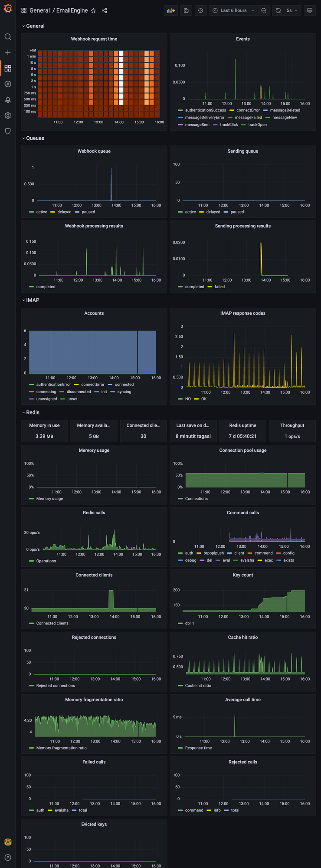Screen dimensions: 321x868
Task: Open the dashboards grid icon in sidebar
Action: point(8,68)
